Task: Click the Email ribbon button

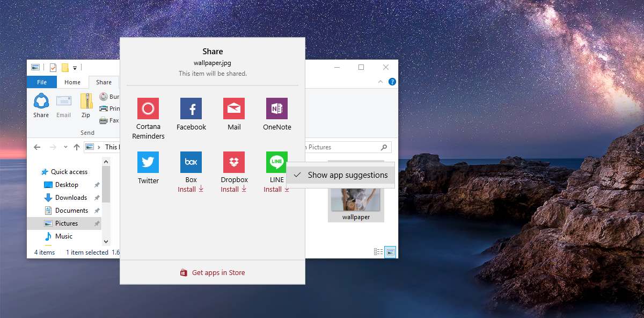Action: coord(64,106)
